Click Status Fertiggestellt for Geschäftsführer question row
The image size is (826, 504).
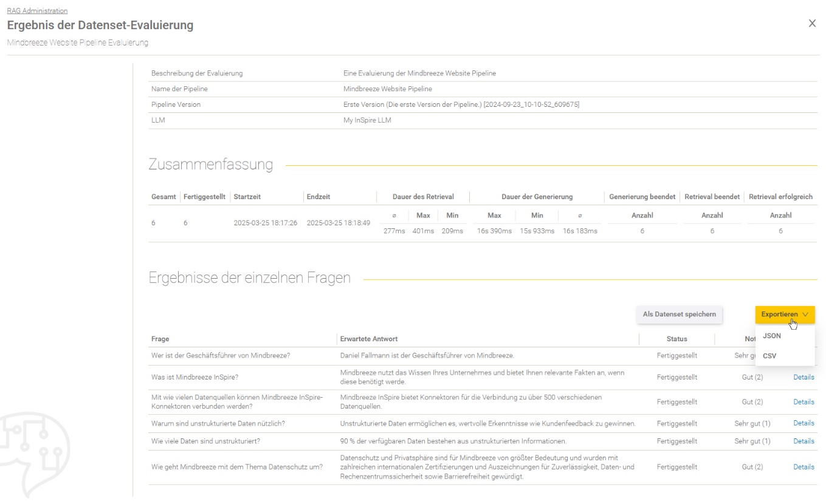[x=676, y=355]
